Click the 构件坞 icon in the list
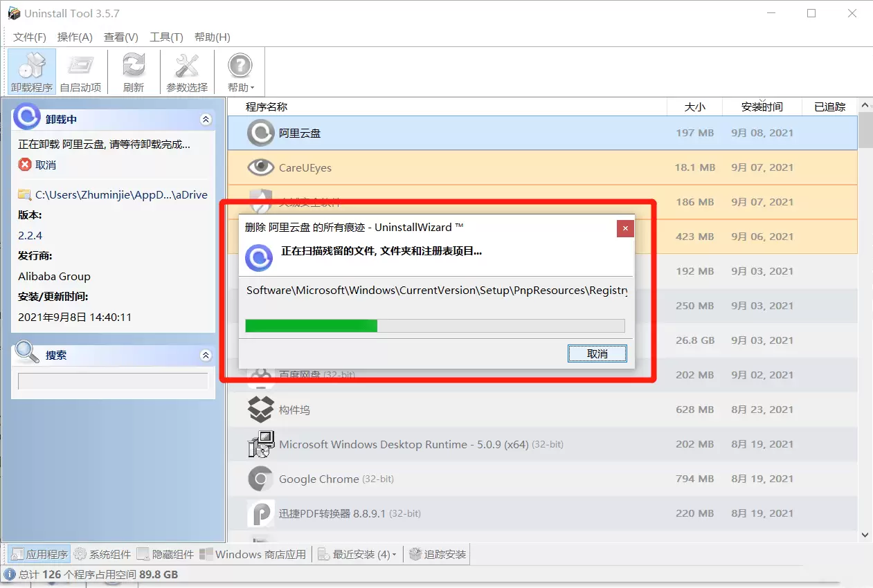Viewport: 873px width, 588px height. (261, 410)
